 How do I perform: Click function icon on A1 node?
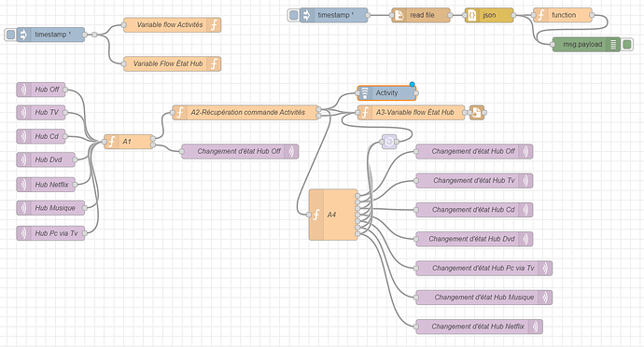(x=111, y=142)
